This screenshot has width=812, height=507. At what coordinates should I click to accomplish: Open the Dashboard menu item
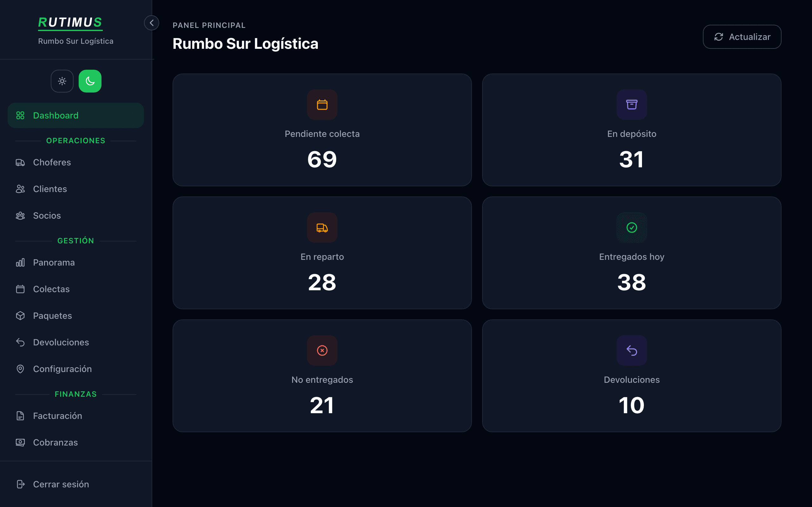76,115
